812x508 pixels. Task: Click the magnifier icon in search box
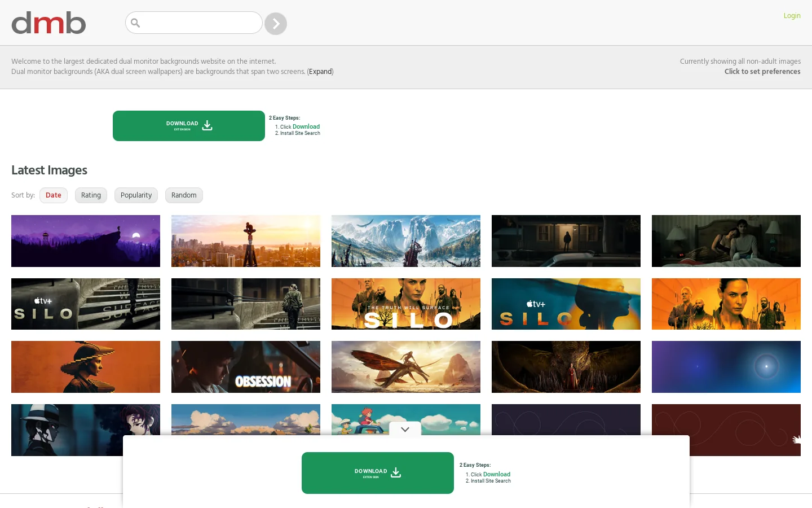tap(135, 23)
